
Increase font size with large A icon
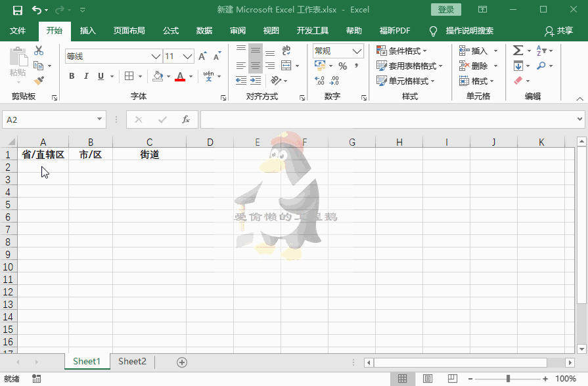(x=202, y=56)
